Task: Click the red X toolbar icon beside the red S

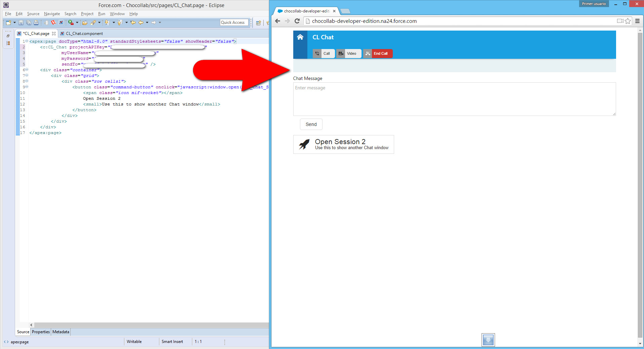Action: point(61,23)
